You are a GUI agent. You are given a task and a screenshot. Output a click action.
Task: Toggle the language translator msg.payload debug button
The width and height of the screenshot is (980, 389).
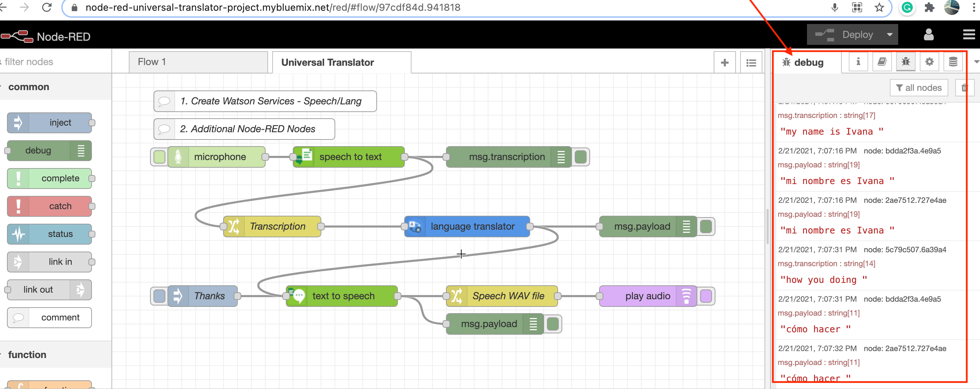706,227
